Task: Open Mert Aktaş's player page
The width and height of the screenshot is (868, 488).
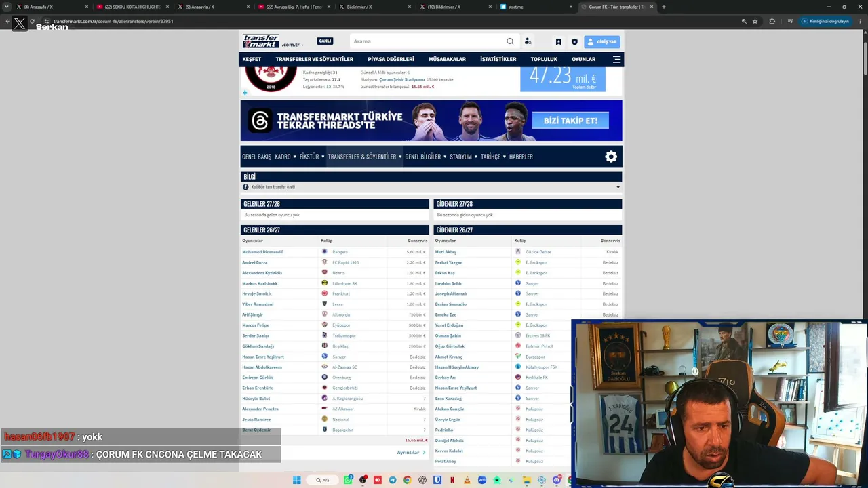Action: click(x=446, y=252)
